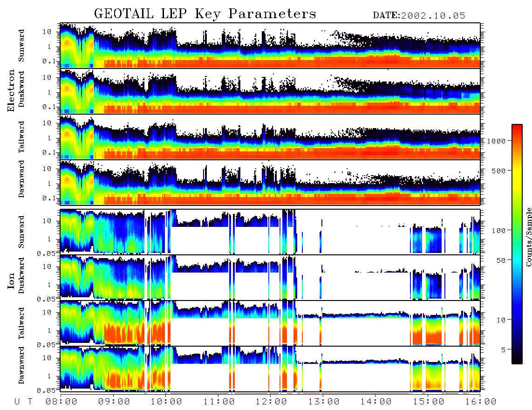The image size is (532, 410).
Task: Click the Counts/Sample color bar title
Action: pos(528,237)
